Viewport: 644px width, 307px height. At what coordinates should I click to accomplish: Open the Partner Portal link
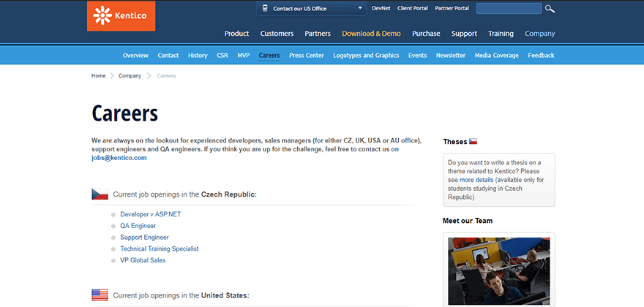coord(452,8)
